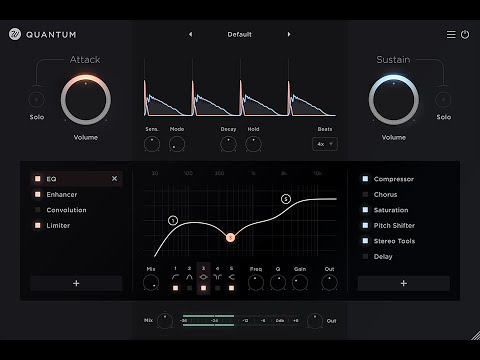
Task: Disable the Stereo Tools module checkbox
Action: [365, 241]
